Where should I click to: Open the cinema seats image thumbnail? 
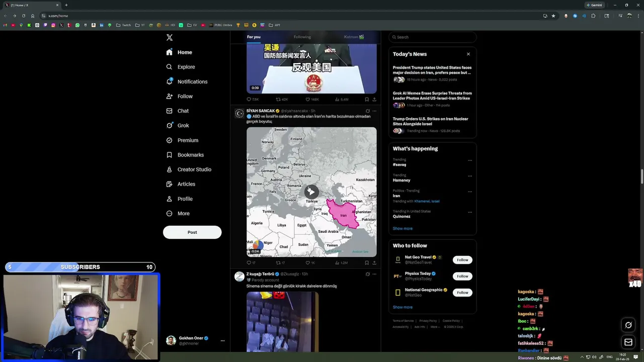282,322
